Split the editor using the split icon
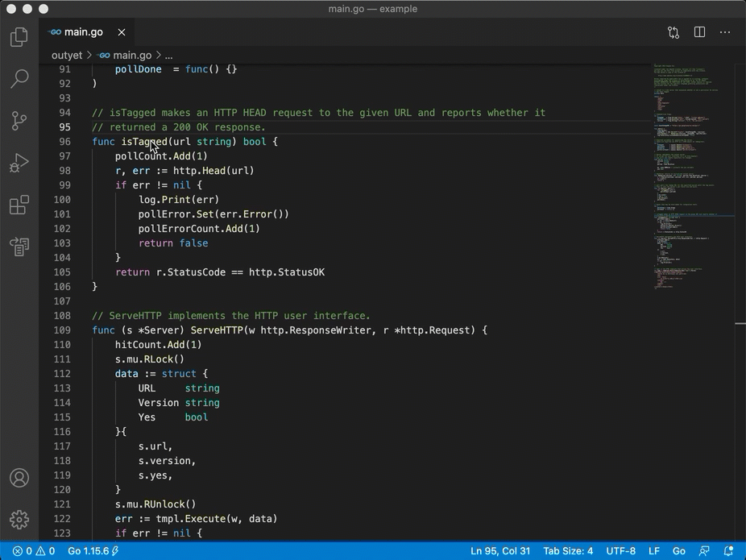This screenshot has height=560, width=746. (699, 32)
